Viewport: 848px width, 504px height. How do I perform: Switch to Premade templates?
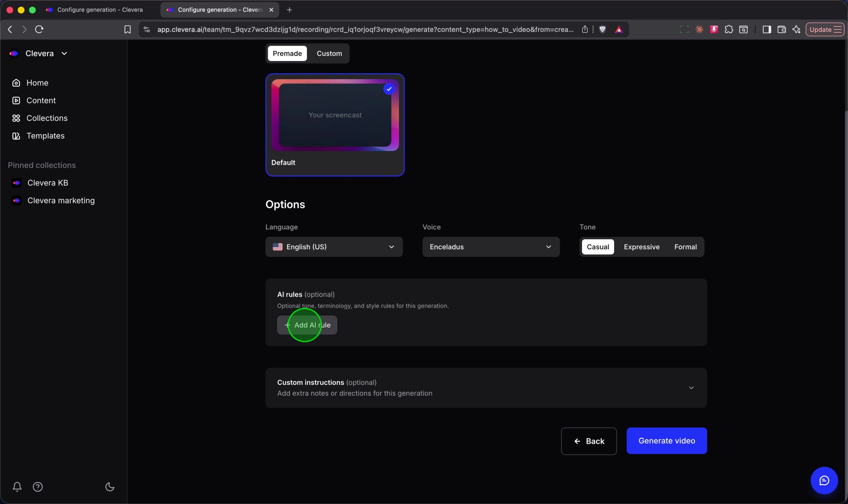[x=287, y=54]
